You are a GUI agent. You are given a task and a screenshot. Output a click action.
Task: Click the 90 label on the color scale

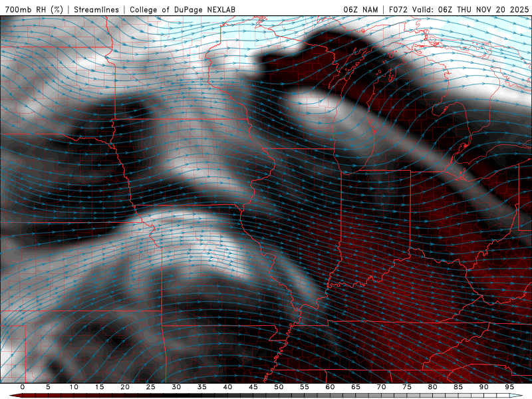coord(483,387)
